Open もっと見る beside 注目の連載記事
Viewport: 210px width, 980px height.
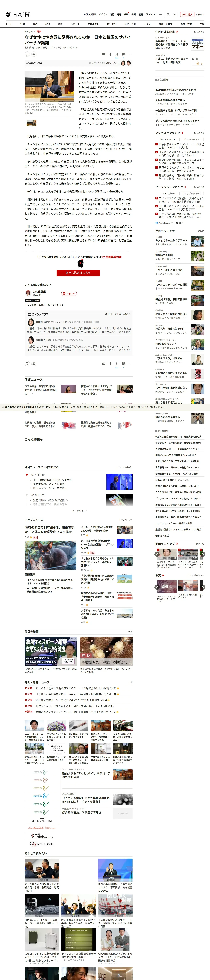pos(199,32)
